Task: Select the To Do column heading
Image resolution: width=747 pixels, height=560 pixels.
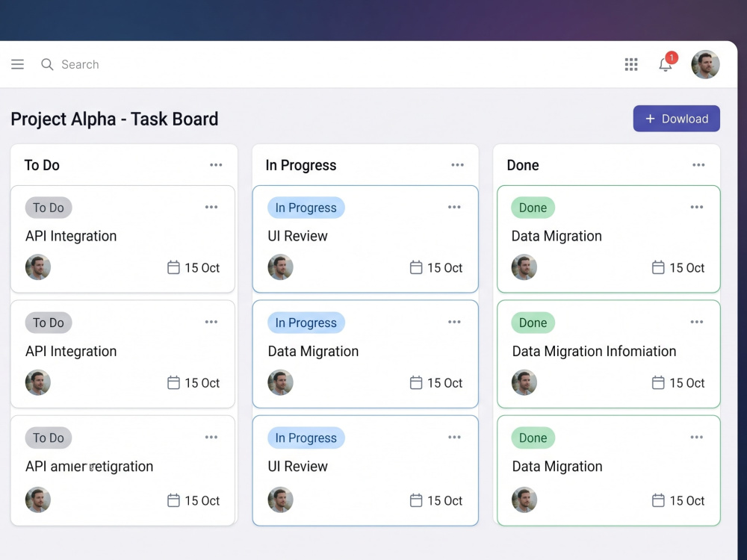Action: tap(42, 165)
